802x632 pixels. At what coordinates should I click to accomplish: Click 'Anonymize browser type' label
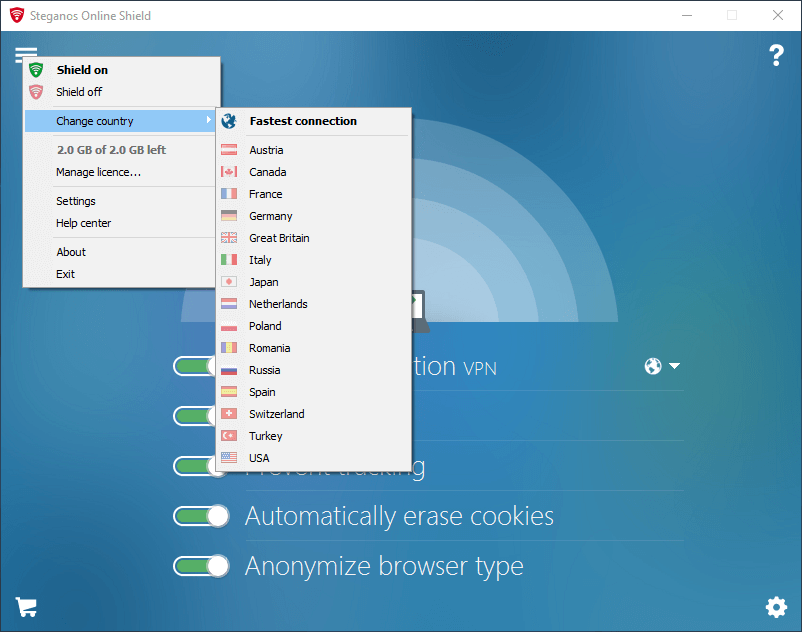pos(384,567)
